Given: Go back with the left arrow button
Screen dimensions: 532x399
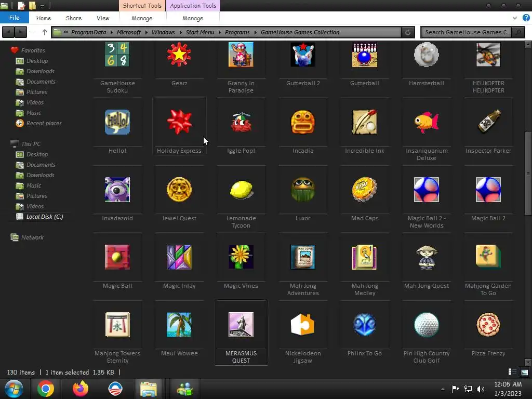Looking at the screenshot, I should pos(8,32).
